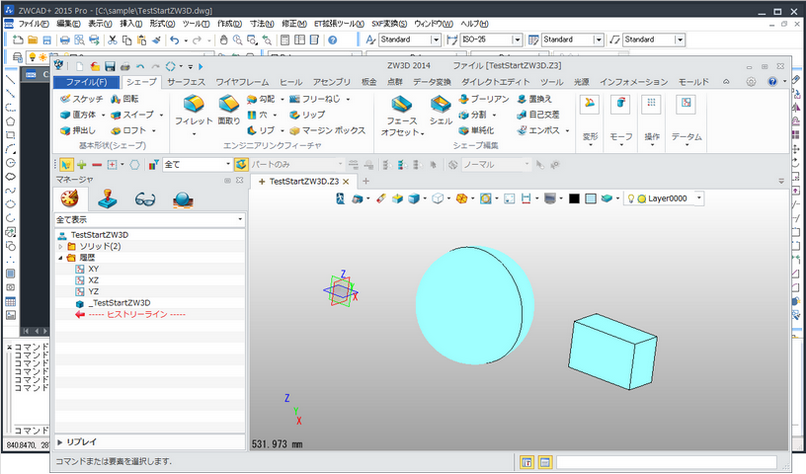Open ZWCAD ISO-25 dimension style dropdown
Viewport: 806px width, 474px height.
[x=517, y=40]
